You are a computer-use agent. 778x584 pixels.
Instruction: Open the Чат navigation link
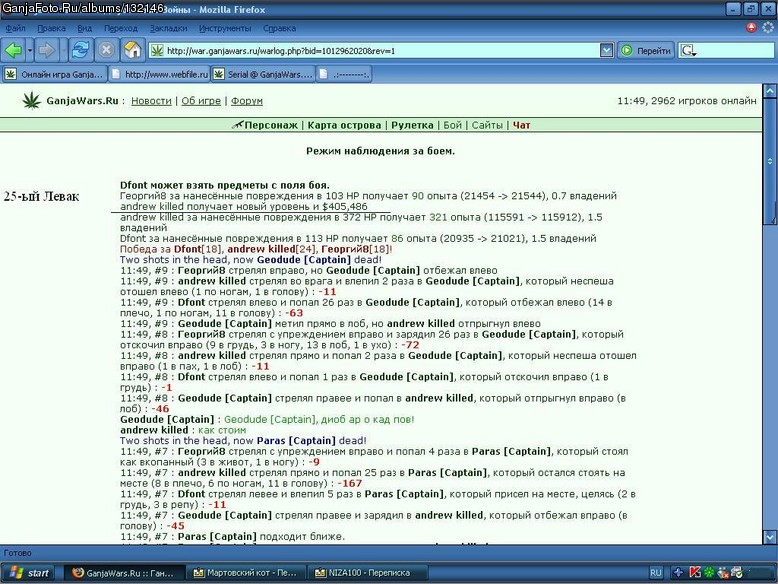point(521,125)
